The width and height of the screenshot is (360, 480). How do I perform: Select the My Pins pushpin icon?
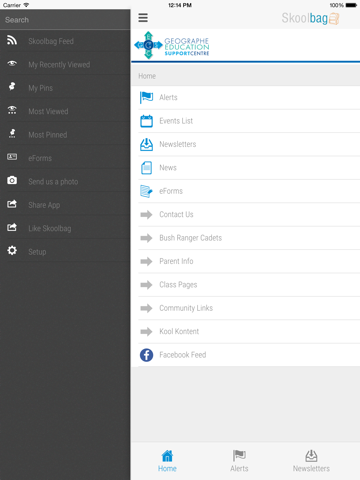[x=12, y=86]
